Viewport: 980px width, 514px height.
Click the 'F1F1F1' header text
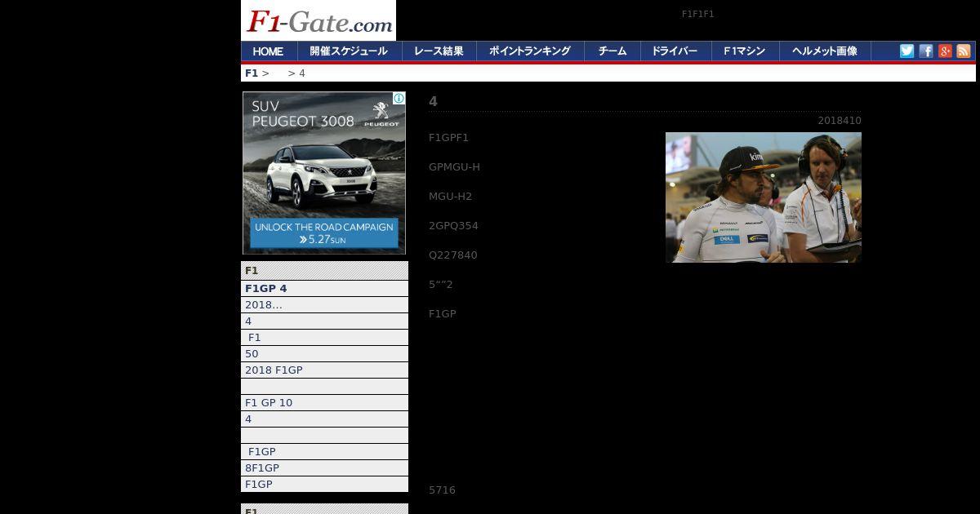(698, 14)
